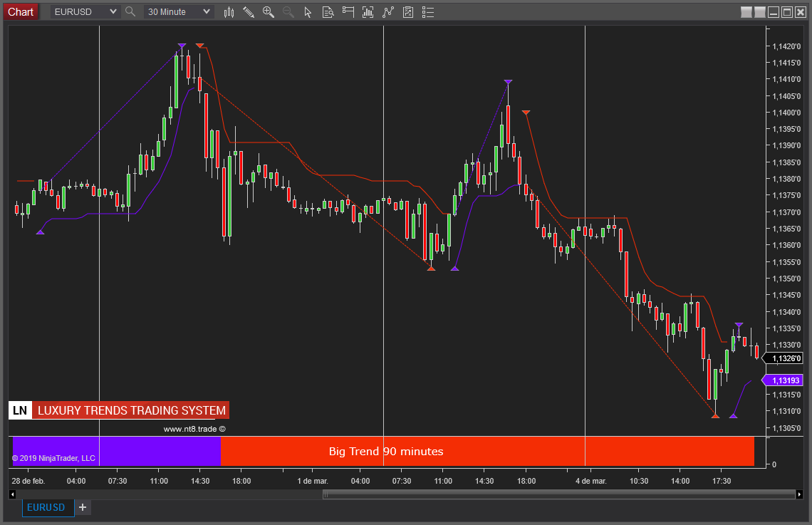Click the second grey link square beside minimize

pyautogui.click(x=760, y=12)
